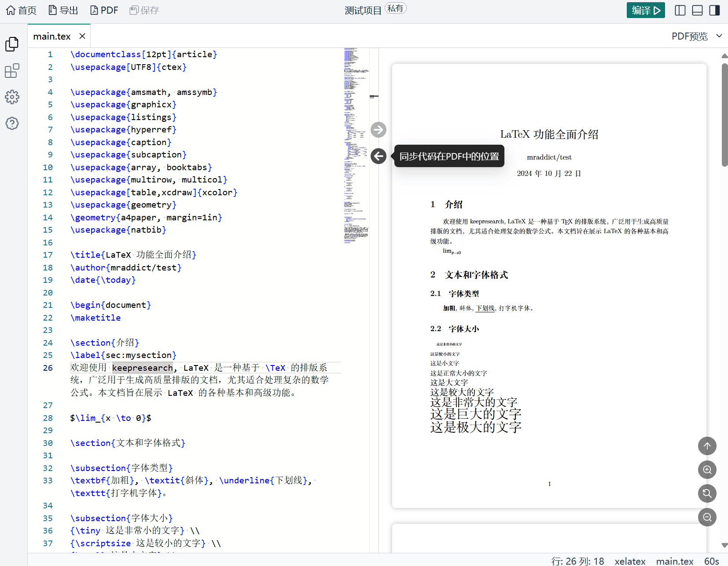This screenshot has height=566, width=728.
Task: Open the extensions/plugins sidebar icon
Action: point(12,70)
